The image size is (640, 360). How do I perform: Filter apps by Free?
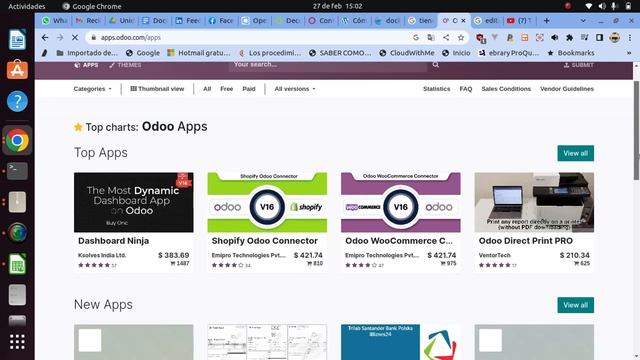point(227,89)
